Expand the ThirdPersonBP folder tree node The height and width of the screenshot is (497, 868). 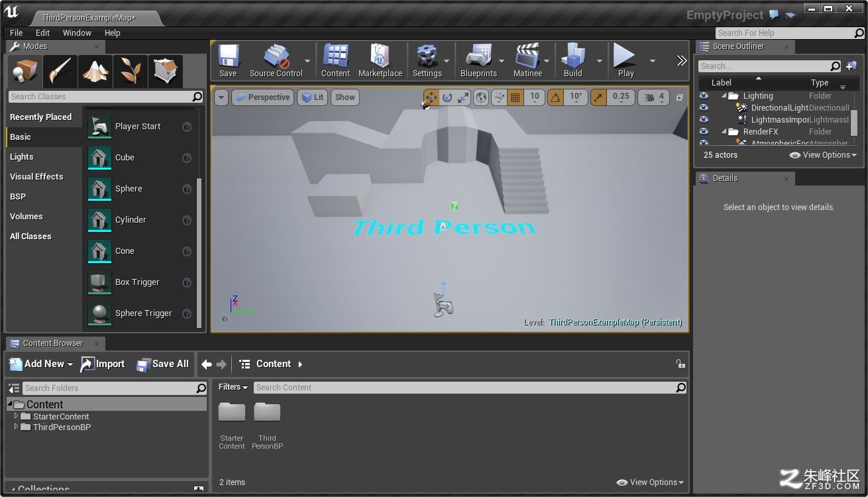click(x=16, y=427)
